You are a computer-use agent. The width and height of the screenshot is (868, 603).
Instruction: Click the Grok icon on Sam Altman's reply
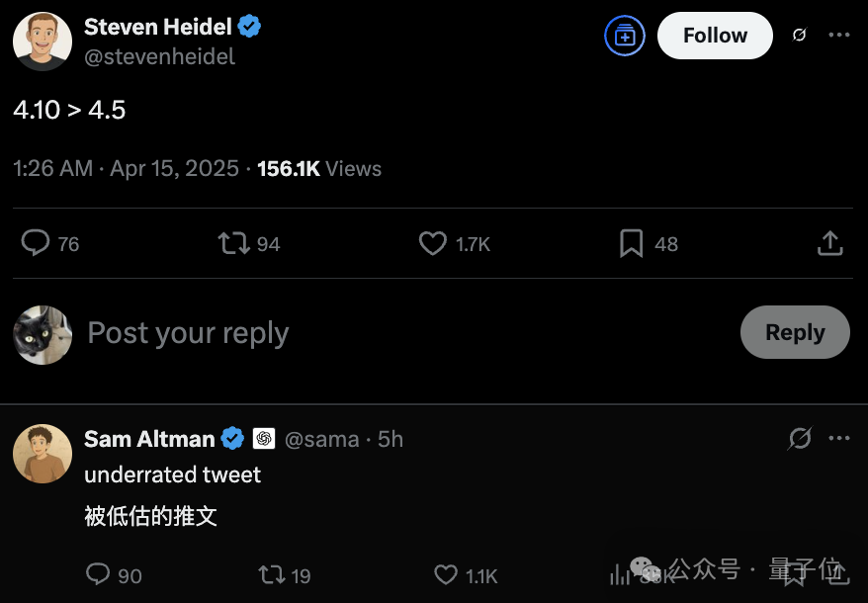[799, 439]
